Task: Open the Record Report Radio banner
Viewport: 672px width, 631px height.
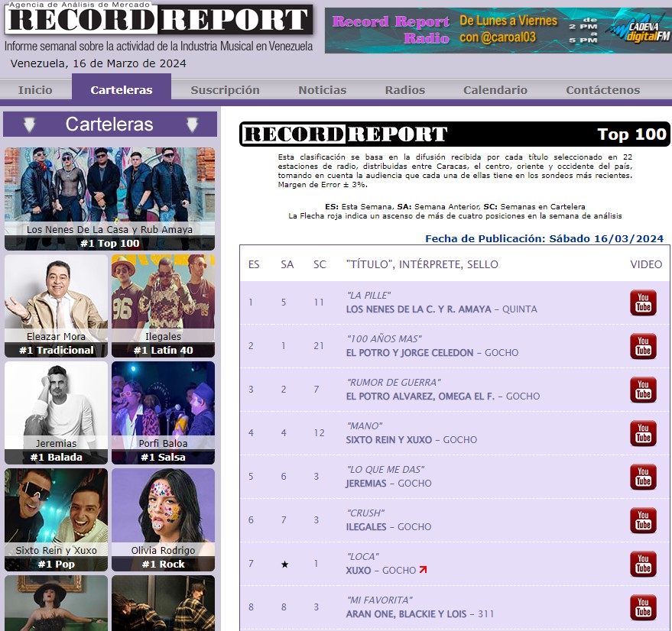Action: (x=497, y=30)
